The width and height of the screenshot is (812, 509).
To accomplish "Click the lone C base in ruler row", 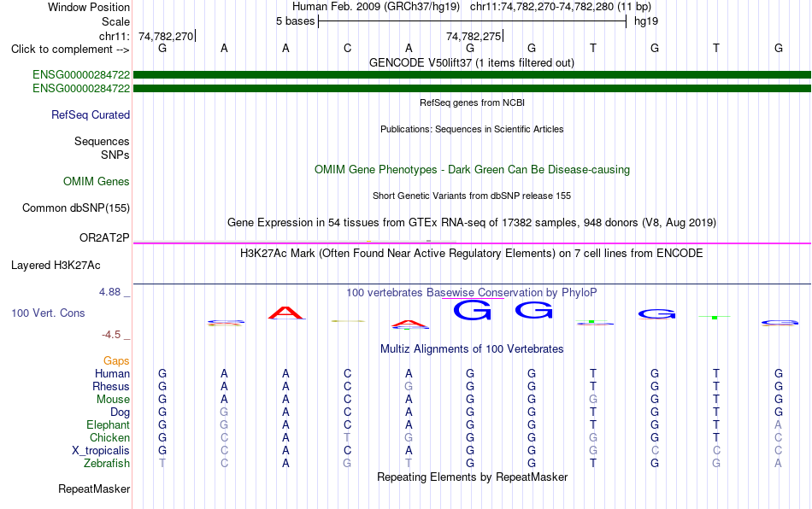I will (x=348, y=48).
